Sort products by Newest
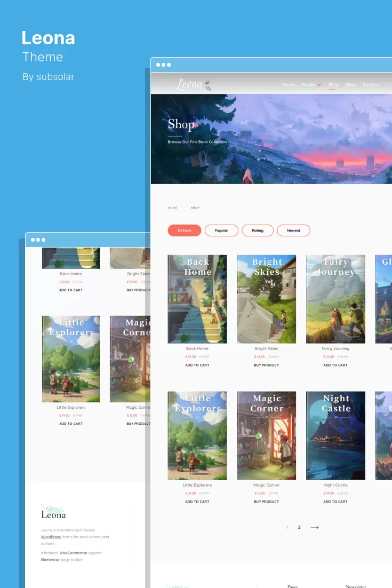 click(293, 231)
